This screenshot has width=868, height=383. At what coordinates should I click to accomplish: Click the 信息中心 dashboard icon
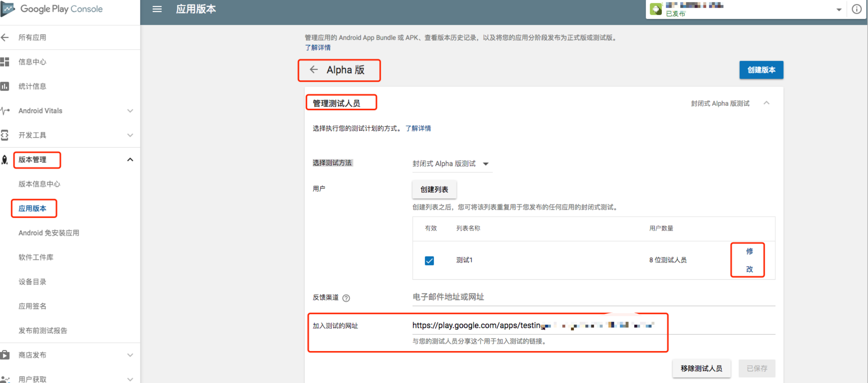5,62
